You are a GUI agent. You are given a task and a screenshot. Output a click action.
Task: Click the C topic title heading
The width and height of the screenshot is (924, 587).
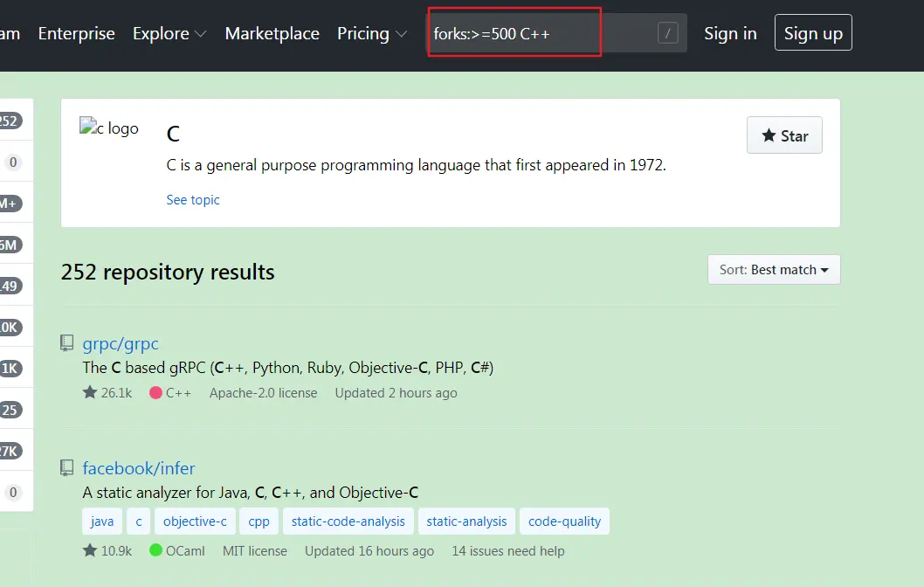pos(173,134)
